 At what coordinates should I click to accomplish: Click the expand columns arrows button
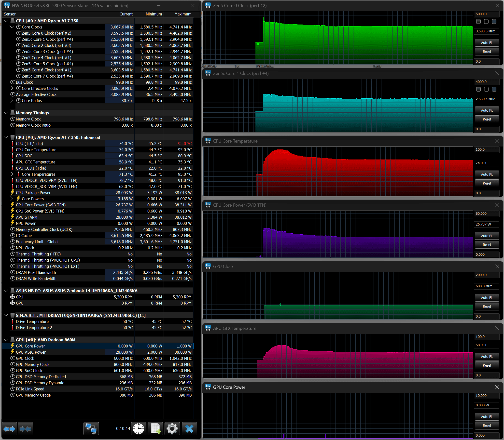[x=9, y=429]
